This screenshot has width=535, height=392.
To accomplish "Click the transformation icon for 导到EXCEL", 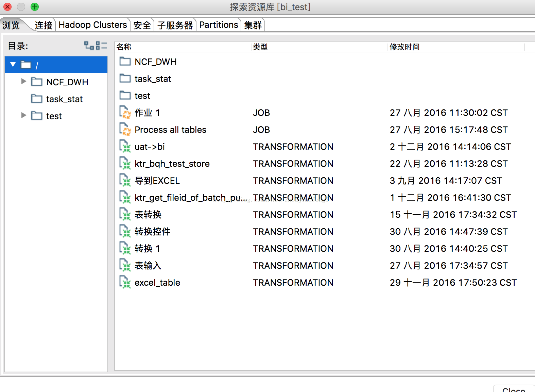I will tap(125, 180).
